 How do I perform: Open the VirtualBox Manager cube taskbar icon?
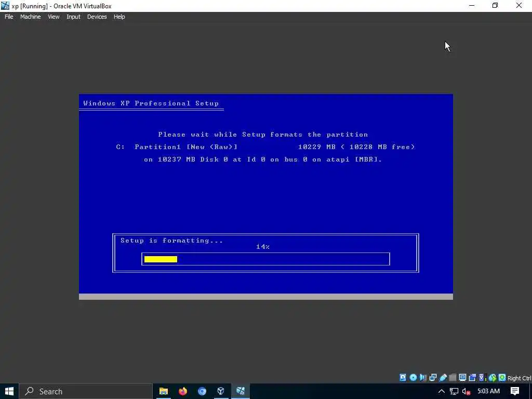pos(221,391)
